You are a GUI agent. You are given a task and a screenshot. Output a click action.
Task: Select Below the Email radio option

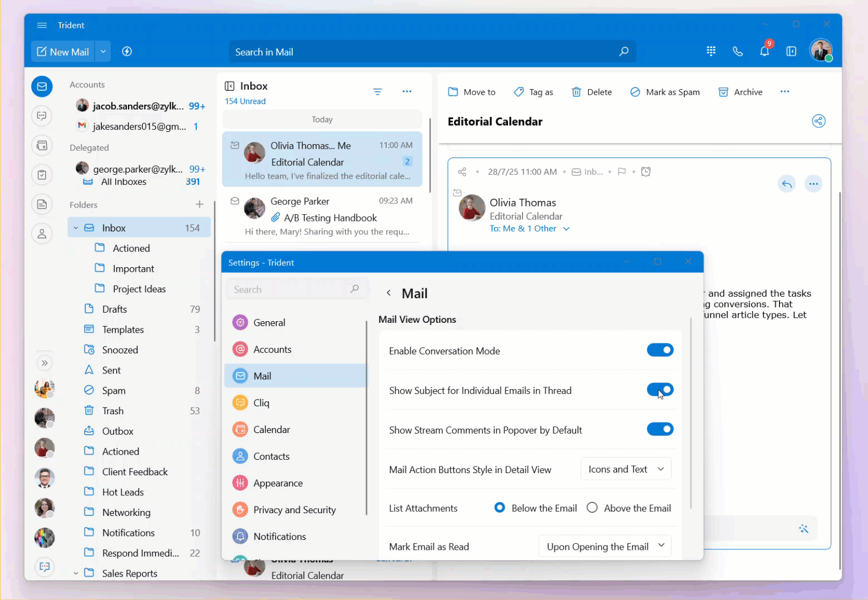click(x=500, y=508)
